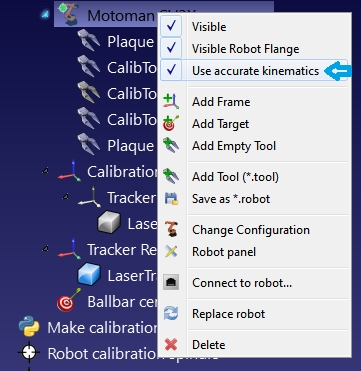Click the Connect to robot network icon
The width and height of the screenshot is (361, 371).
(171, 282)
